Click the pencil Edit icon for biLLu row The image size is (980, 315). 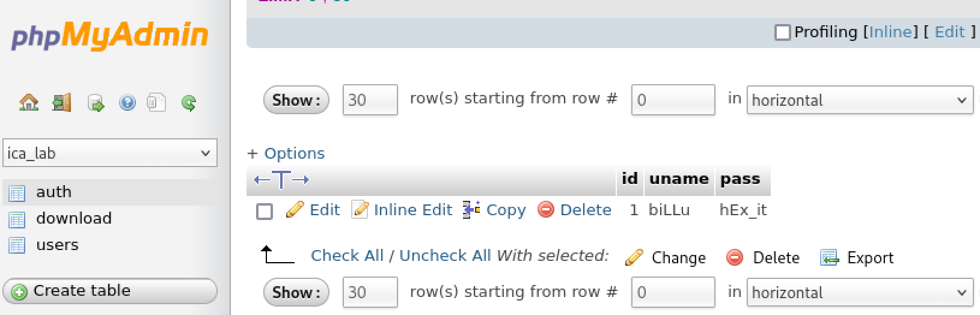point(295,210)
